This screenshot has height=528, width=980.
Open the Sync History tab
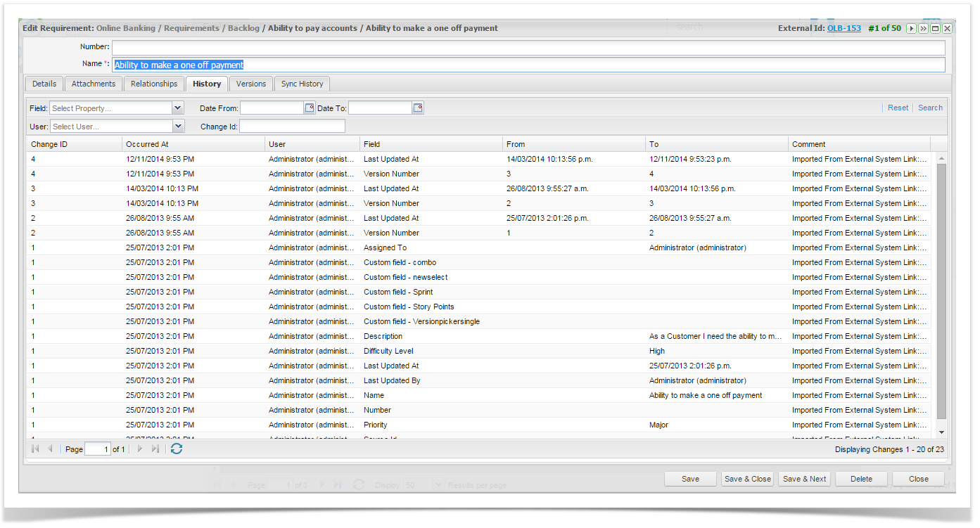(302, 84)
